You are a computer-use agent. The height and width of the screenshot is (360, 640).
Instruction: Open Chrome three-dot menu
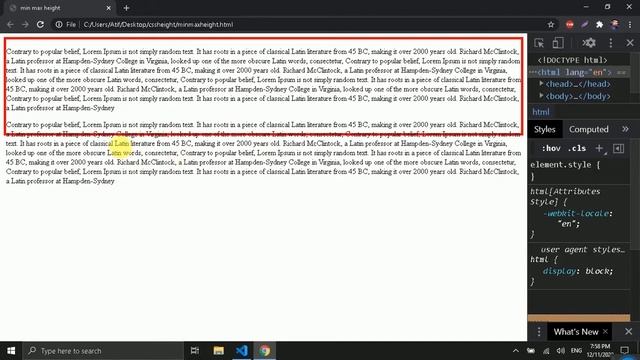coord(630,24)
